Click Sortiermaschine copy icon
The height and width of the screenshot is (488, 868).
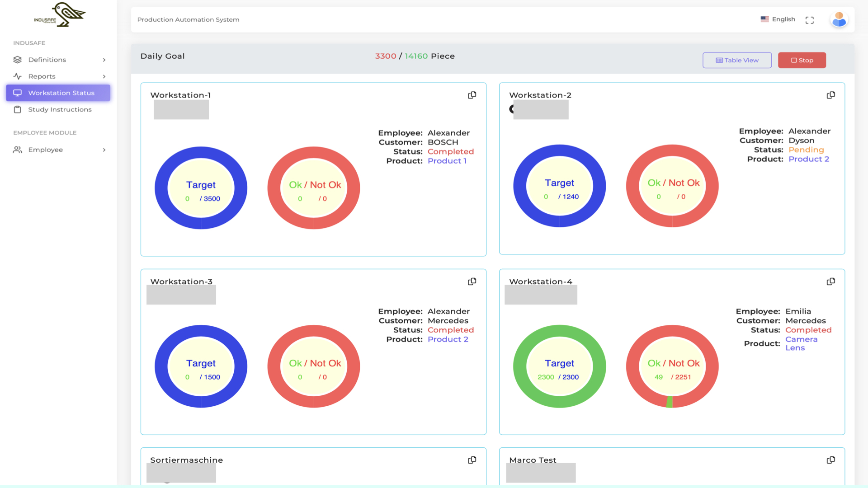[472, 460]
